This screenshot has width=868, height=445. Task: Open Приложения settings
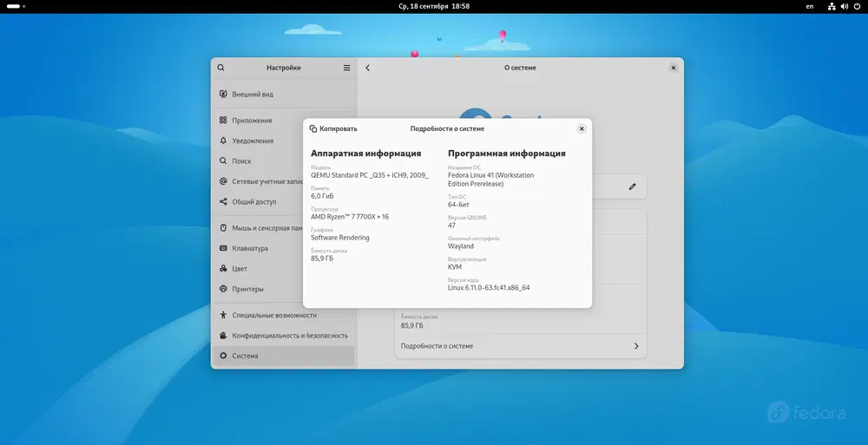pos(284,120)
